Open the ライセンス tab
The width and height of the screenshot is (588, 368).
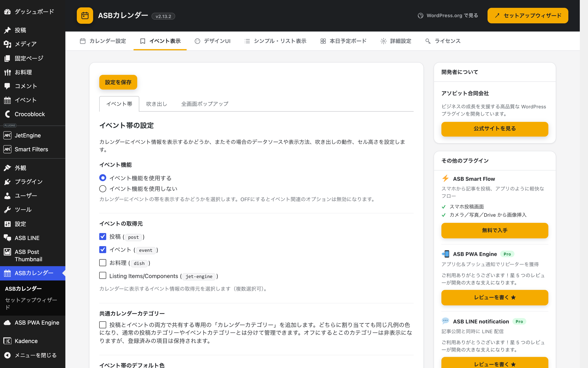tap(443, 41)
